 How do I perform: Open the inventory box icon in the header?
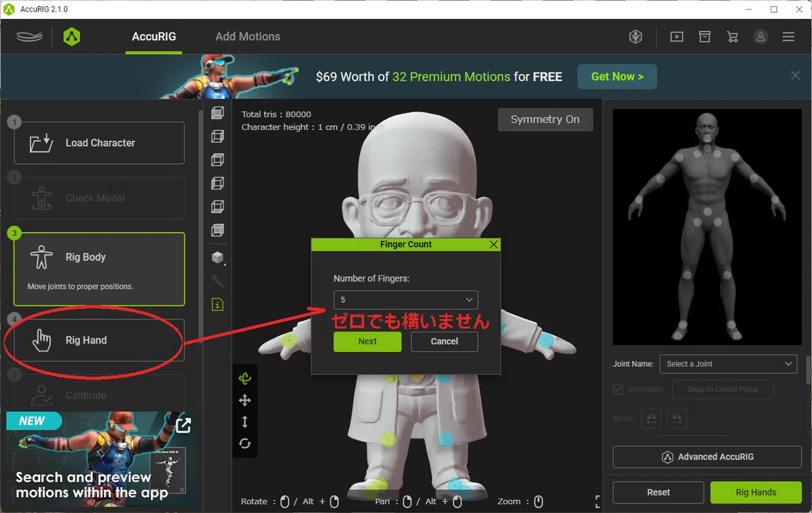pos(704,37)
